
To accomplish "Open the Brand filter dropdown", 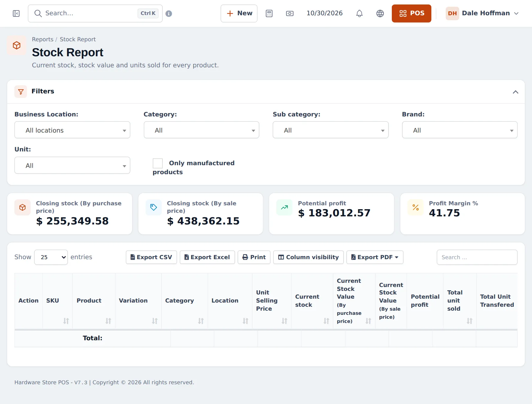I will pos(460,130).
